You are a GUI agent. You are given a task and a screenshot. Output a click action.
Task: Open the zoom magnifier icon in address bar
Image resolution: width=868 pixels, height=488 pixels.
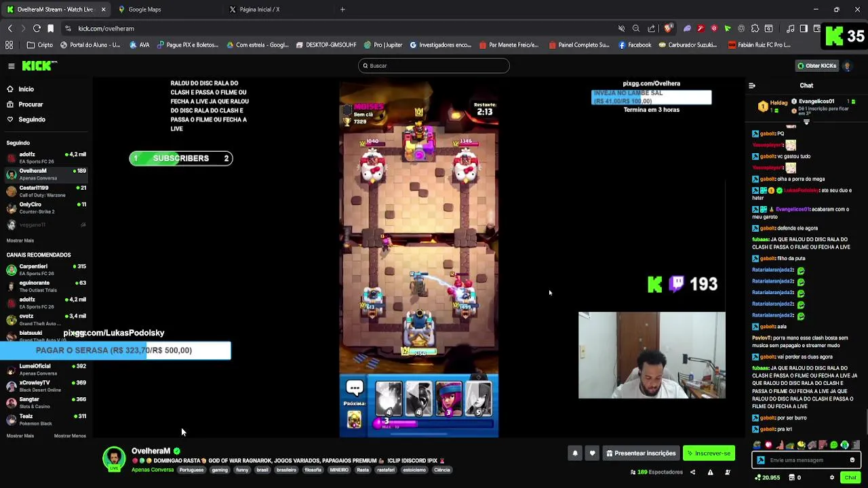(x=636, y=28)
